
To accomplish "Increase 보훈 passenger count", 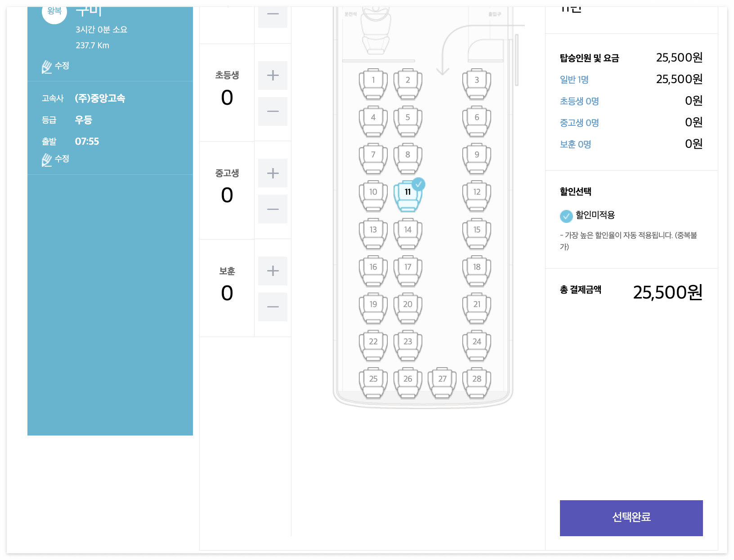I will pyautogui.click(x=273, y=271).
